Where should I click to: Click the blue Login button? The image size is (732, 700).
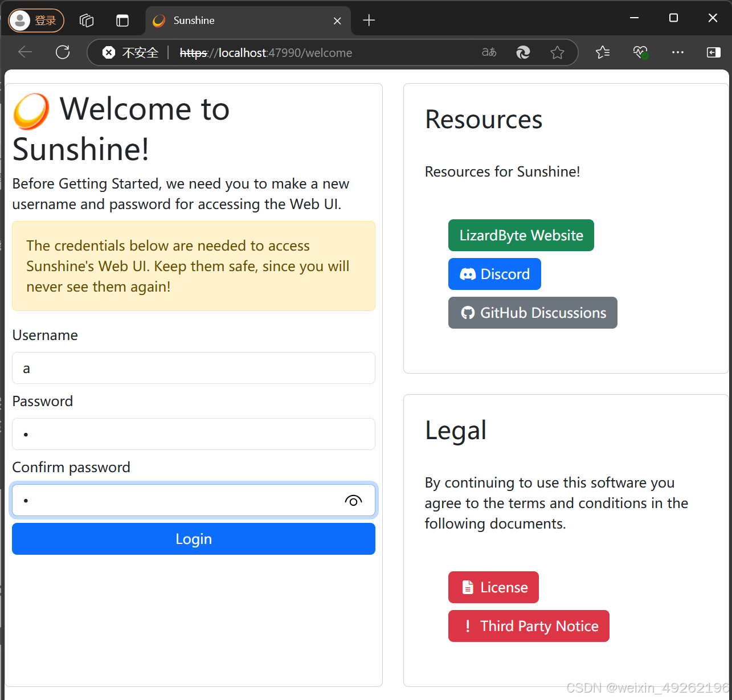[194, 539]
